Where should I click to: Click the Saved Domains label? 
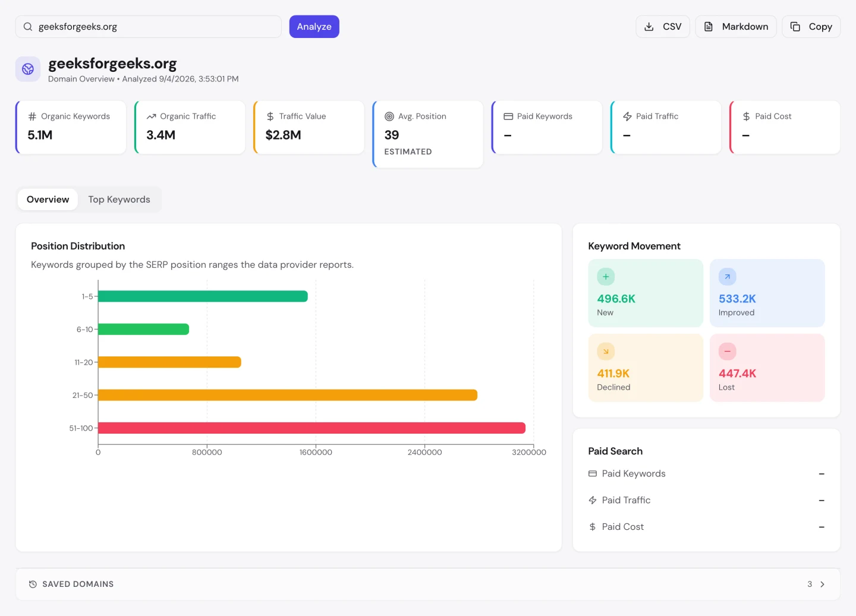[78, 585]
